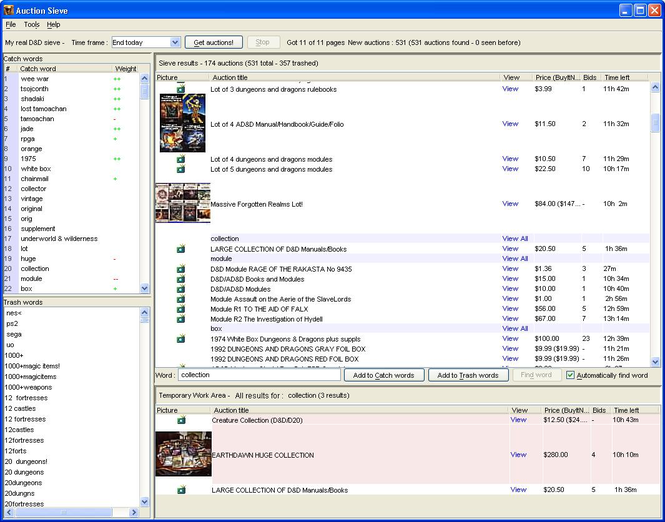Open the Massive Forgotten Realms Lot thumbnail
The width and height of the screenshot is (665, 522).
[x=183, y=203]
